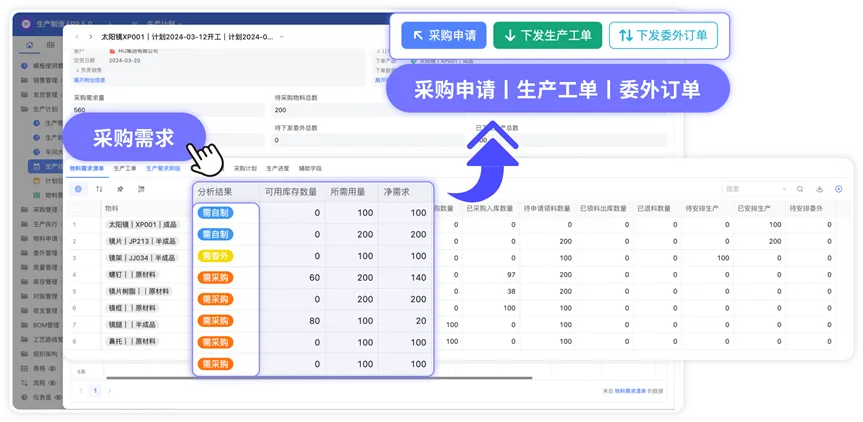
Task: Click yellow 需委外 tag in row 3
Action: pos(215,256)
